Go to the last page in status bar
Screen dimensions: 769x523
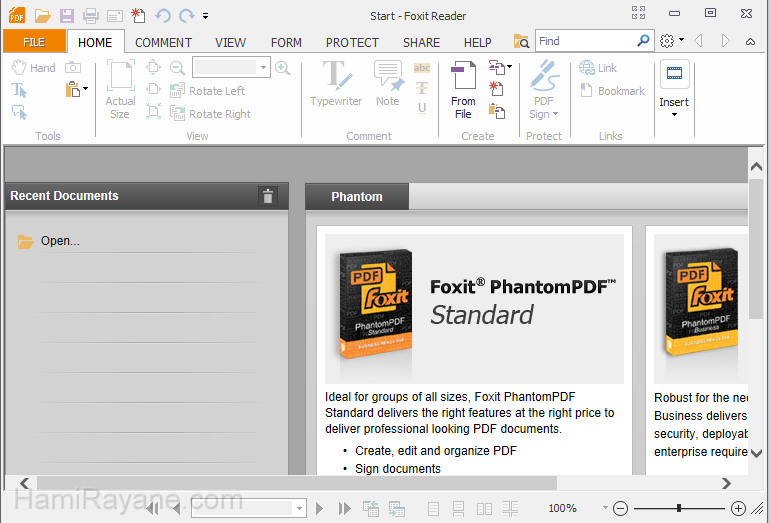tap(345, 508)
